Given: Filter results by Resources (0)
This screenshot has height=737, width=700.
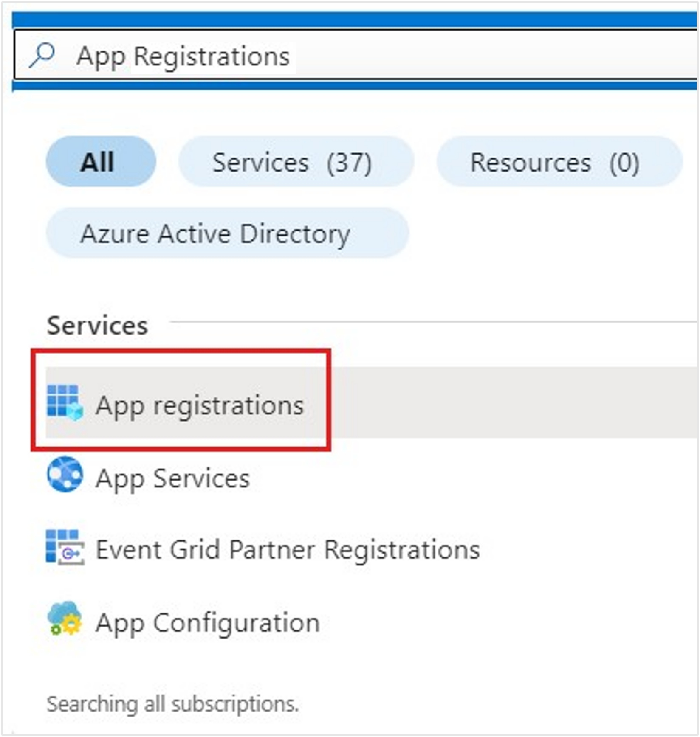Looking at the screenshot, I should click(x=559, y=161).
